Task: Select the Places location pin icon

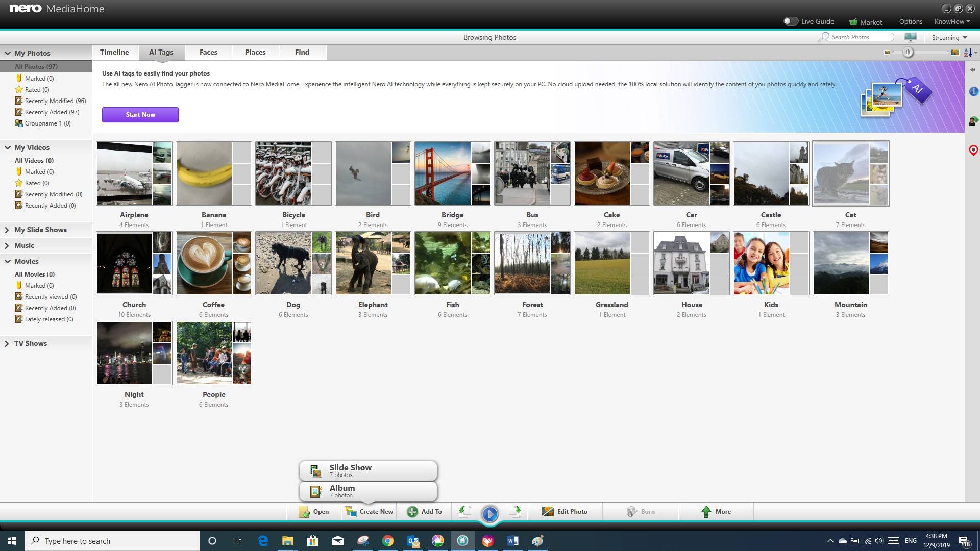Action: tap(973, 150)
